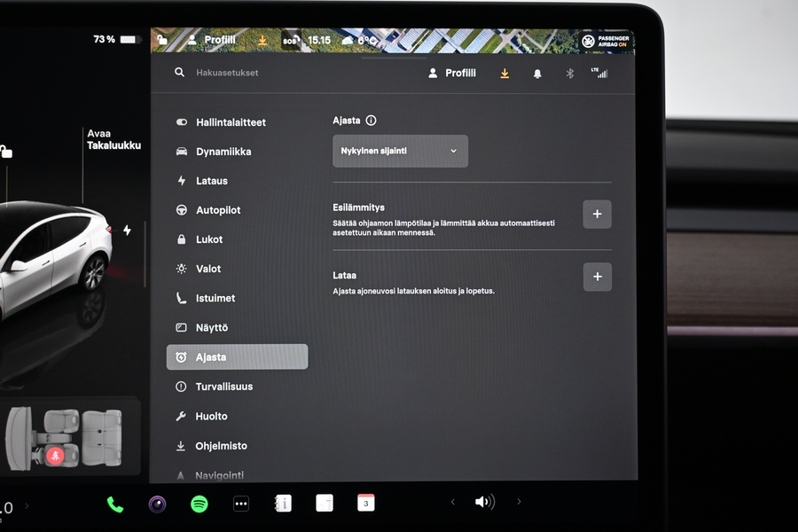
Task: Expand the Nykyinen sijainti dropdown
Action: click(400, 151)
